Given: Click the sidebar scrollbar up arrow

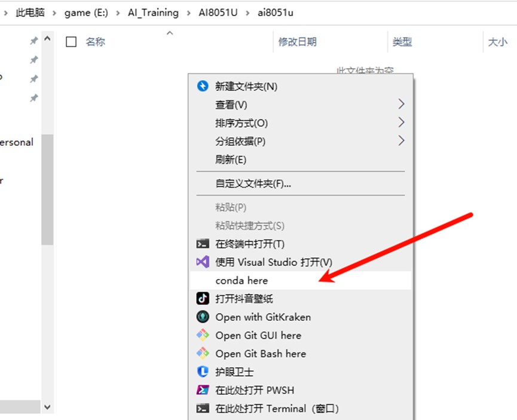Looking at the screenshot, I should pos(47,39).
